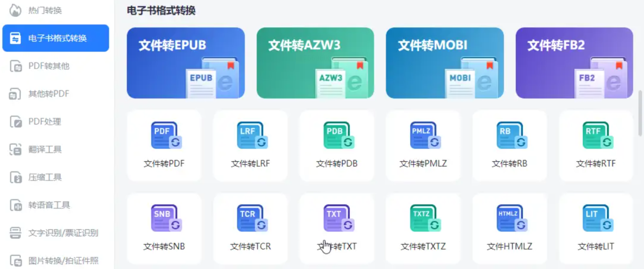644x269 pixels.
Task: Click the LRF file conversion icon
Action: pos(252,135)
